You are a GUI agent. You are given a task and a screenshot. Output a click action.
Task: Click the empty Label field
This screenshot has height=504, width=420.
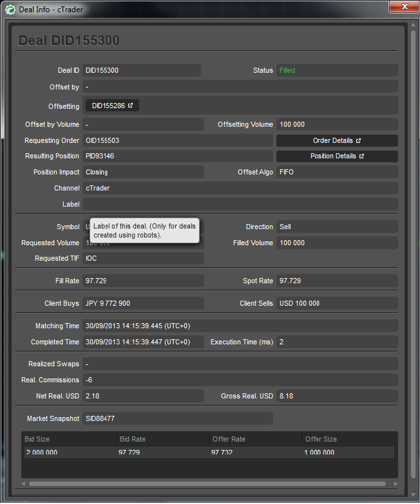[240, 204]
